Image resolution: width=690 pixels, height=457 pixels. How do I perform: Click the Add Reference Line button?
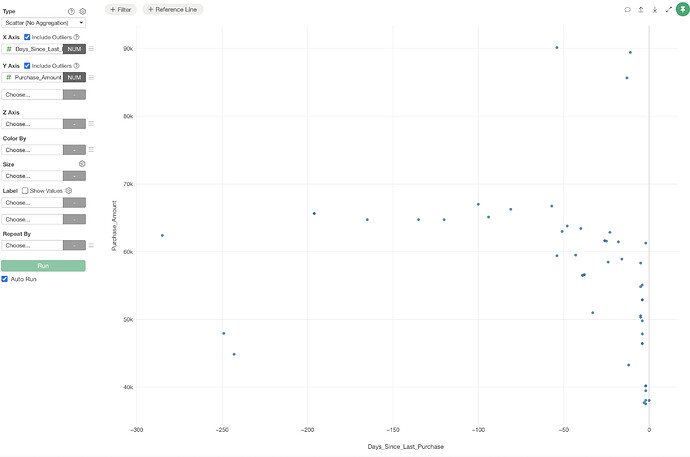pos(172,9)
